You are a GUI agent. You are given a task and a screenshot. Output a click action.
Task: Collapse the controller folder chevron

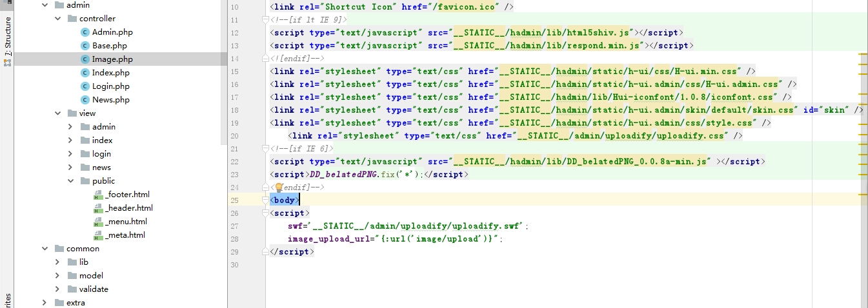coord(57,19)
